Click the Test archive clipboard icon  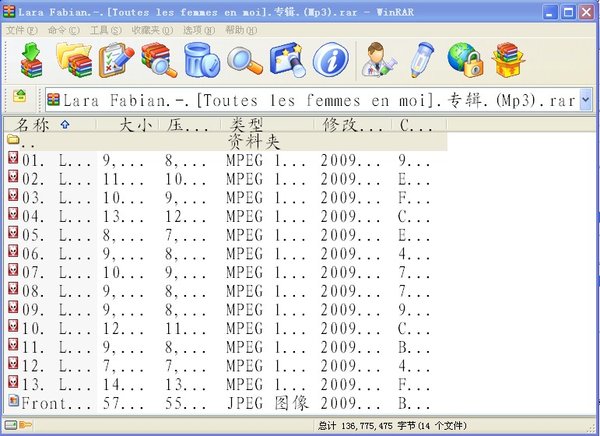(x=116, y=60)
